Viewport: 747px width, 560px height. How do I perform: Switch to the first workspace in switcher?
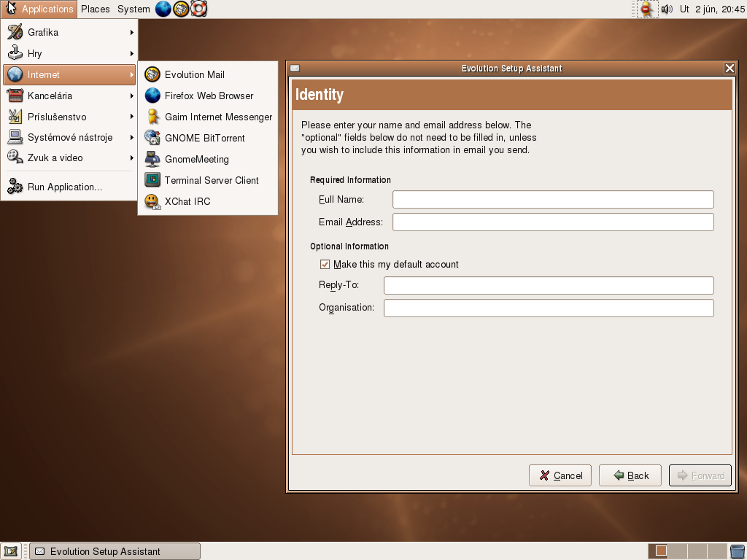click(658, 551)
